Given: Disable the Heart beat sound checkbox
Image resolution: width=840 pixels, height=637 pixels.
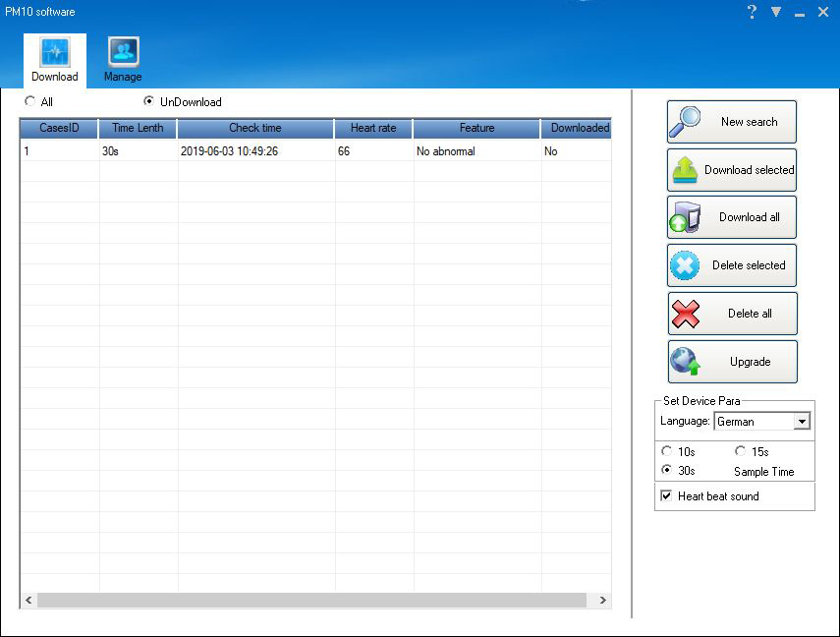Looking at the screenshot, I should point(667,496).
